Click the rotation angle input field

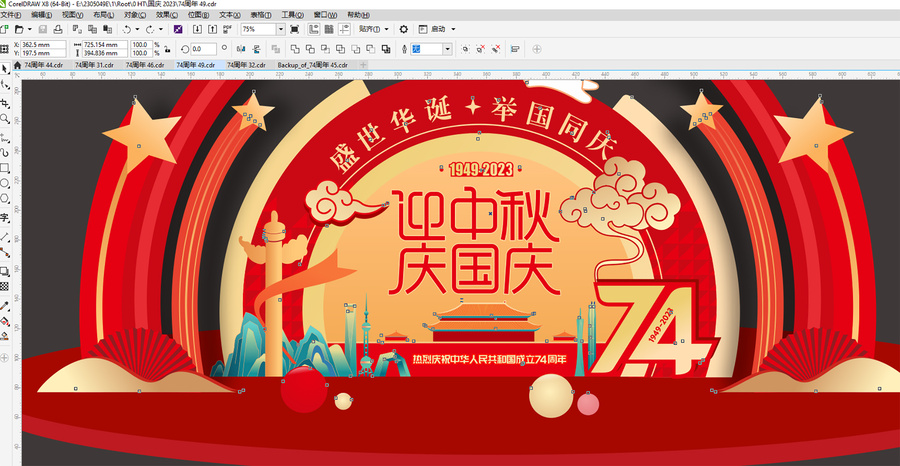(204, 49)
